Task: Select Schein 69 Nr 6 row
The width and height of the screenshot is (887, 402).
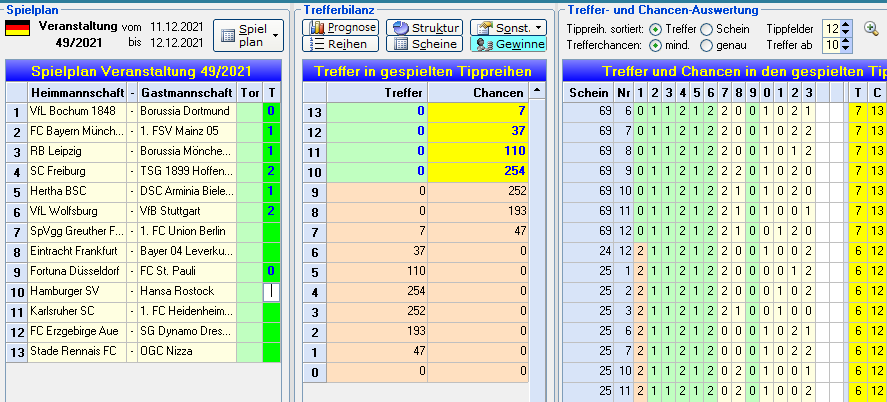Action: tap(725, 112)
